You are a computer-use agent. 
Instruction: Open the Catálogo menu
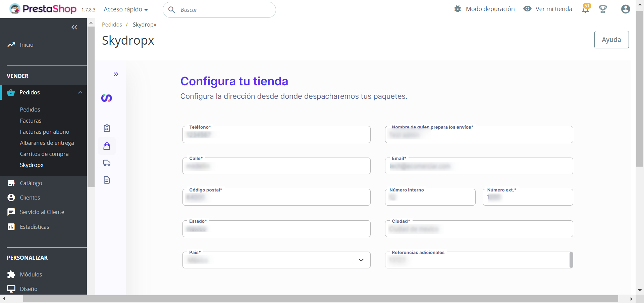click(x=31, y=183)
